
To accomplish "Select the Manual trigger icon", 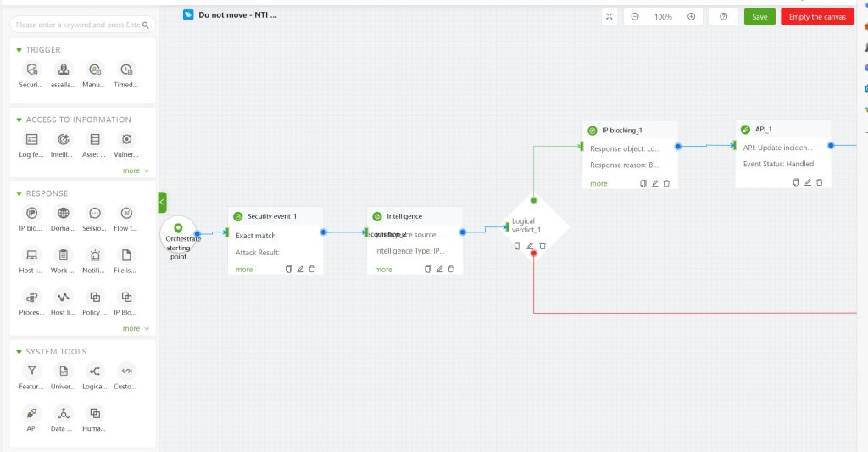I will [95, 70].
